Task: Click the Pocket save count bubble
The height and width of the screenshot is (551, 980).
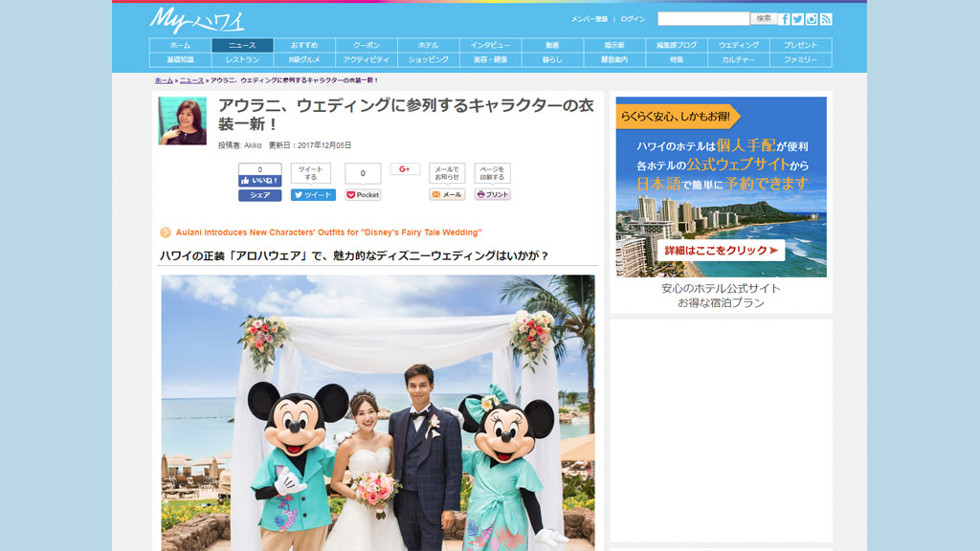Action: pos(363,174)
